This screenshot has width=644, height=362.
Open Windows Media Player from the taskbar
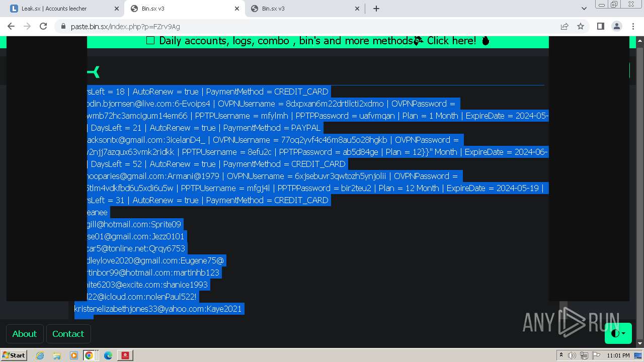(x=74, y=355)
